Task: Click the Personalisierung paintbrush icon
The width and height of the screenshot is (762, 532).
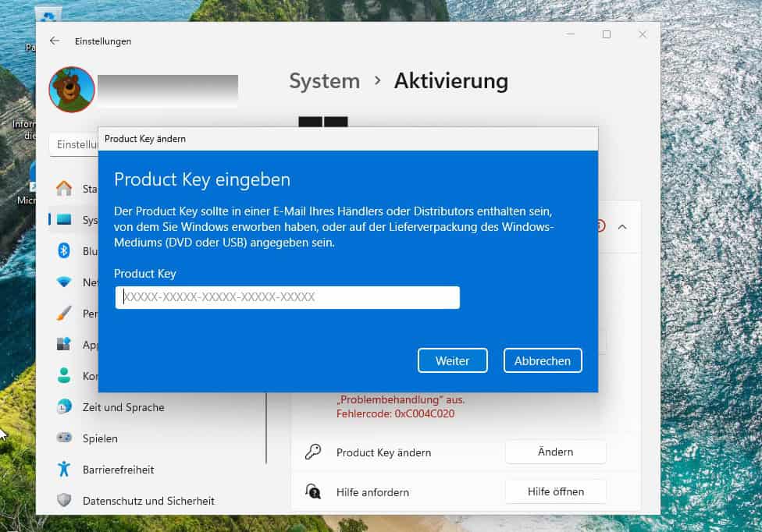Action: pos(65,314)
